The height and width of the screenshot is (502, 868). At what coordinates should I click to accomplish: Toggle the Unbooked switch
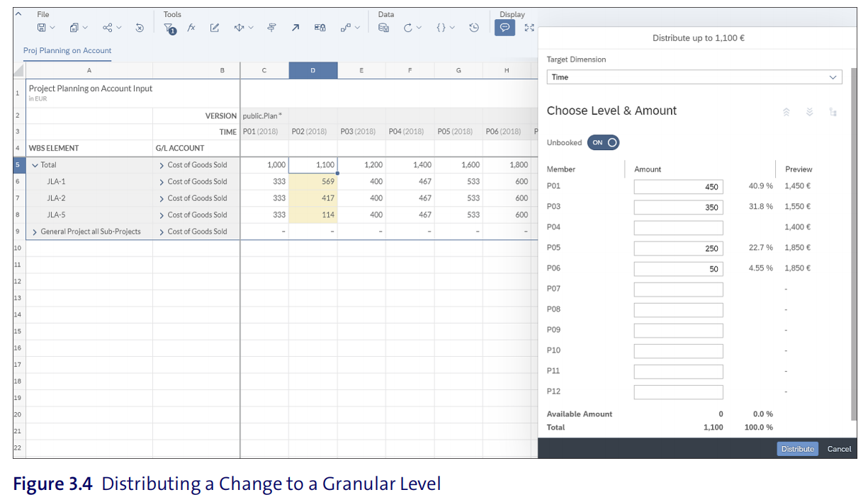pyautogui.click(x=603, y=142)
